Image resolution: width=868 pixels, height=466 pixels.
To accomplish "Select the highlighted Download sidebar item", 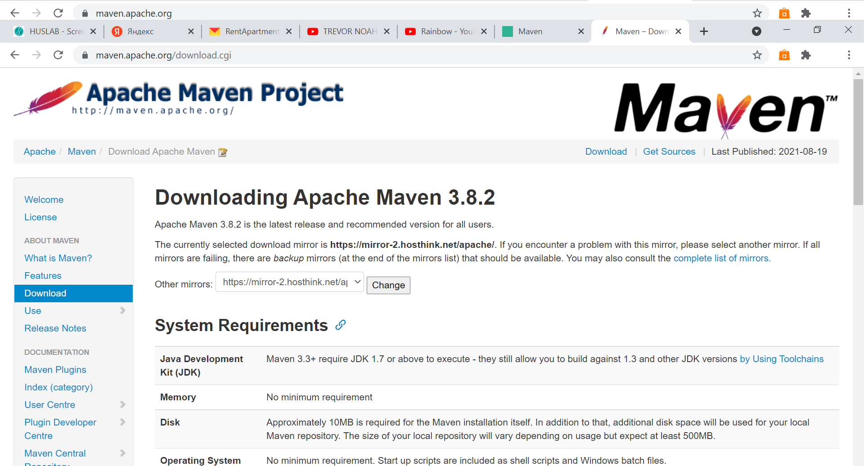I will 73,293.
